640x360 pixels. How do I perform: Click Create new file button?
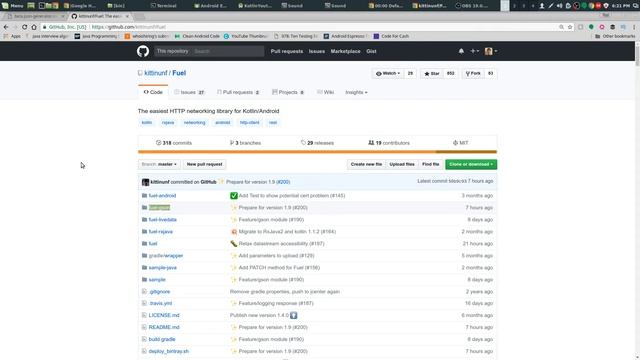(366, 164)
